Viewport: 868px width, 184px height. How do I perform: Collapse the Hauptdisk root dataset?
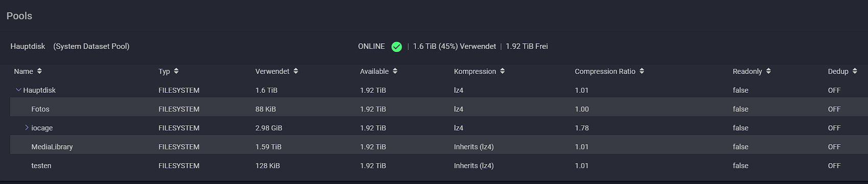tap(18, 90)
